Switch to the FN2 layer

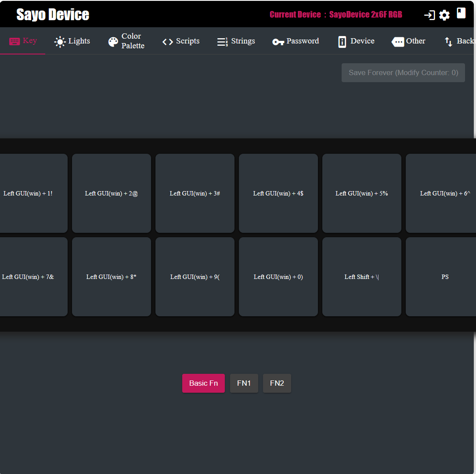277,383
